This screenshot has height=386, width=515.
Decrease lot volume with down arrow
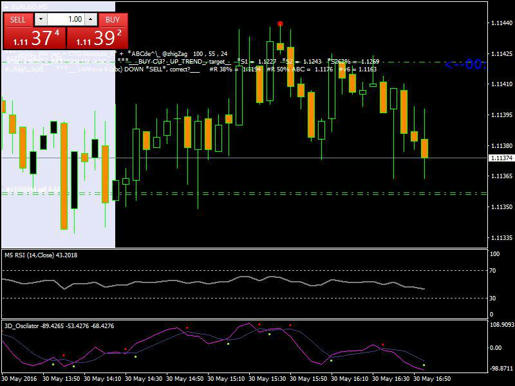click(41, 19)
